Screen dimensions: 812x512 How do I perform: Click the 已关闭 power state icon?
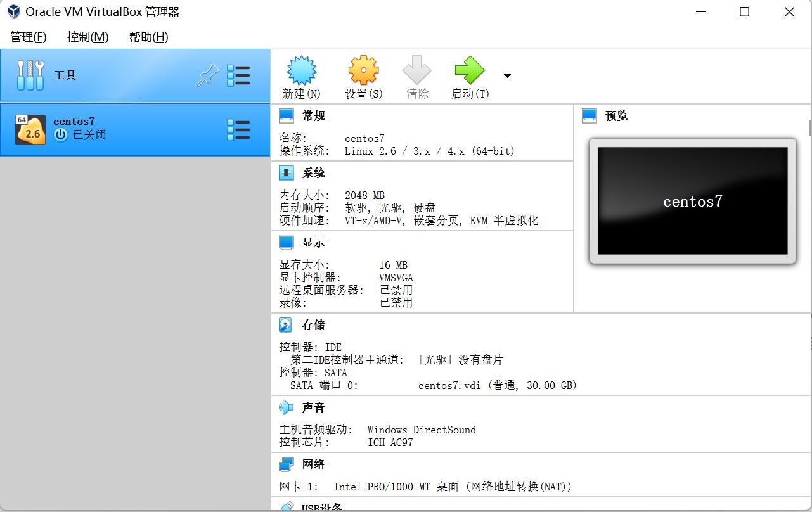tap(61, 135)
